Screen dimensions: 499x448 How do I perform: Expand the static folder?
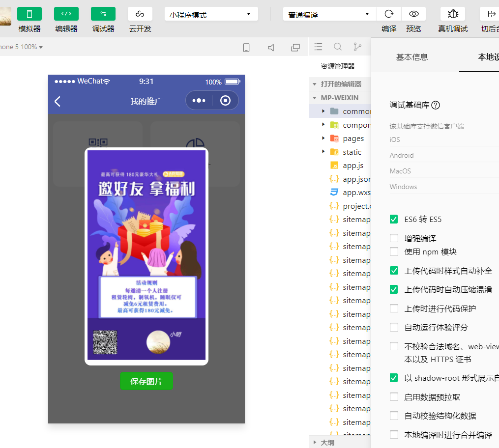pyautogui.click(x=323, y=152)
